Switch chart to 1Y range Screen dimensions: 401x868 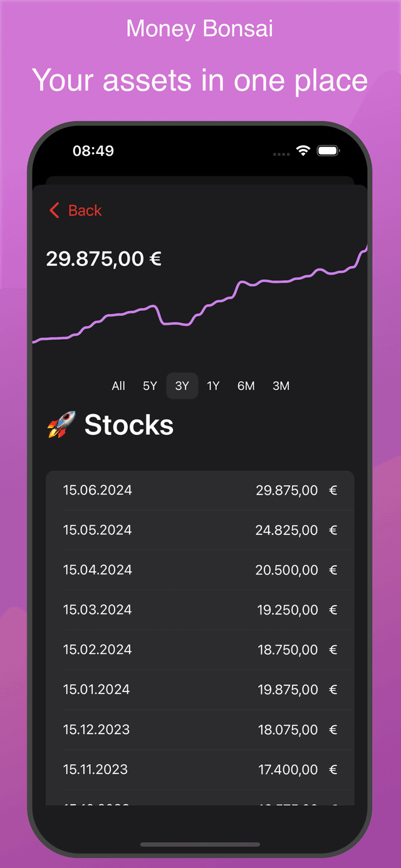[x=213, y=386]
